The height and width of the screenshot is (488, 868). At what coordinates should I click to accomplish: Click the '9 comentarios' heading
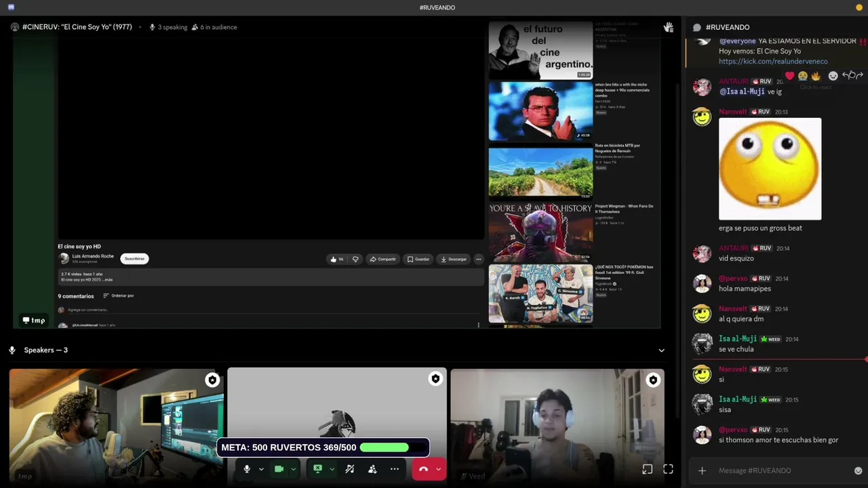(x=76, y=296)
